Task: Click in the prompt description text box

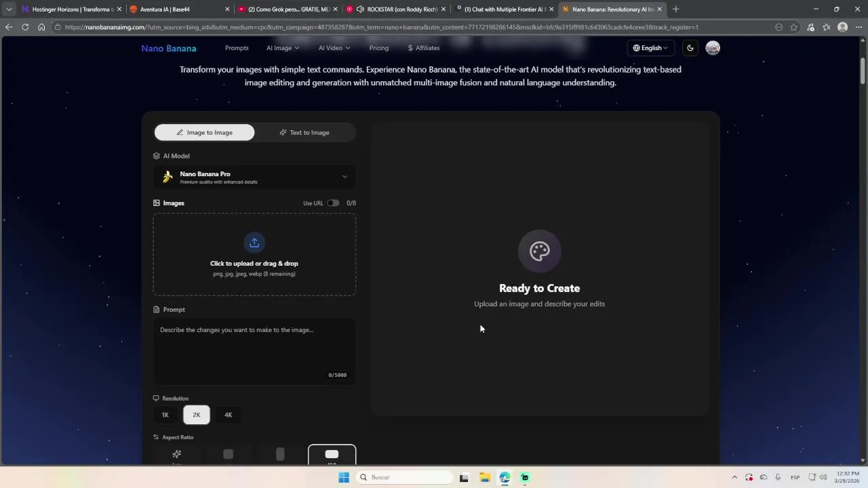Action: pos(254,351)
